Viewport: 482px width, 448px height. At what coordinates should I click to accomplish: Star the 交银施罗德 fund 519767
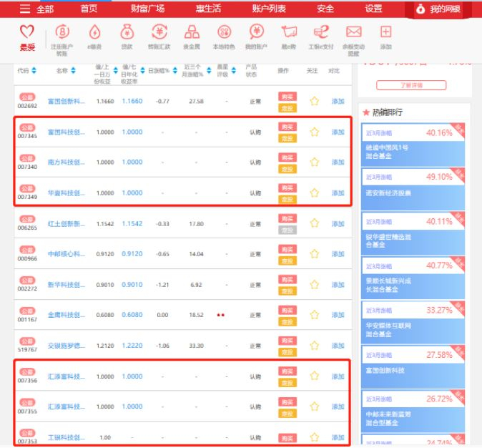click(314, 346)
